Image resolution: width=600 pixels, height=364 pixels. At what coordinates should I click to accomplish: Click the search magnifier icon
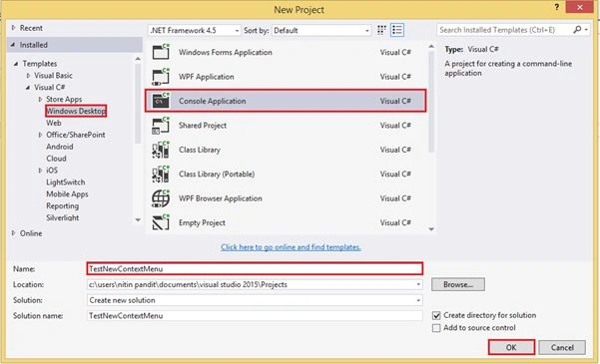(577, 30)
